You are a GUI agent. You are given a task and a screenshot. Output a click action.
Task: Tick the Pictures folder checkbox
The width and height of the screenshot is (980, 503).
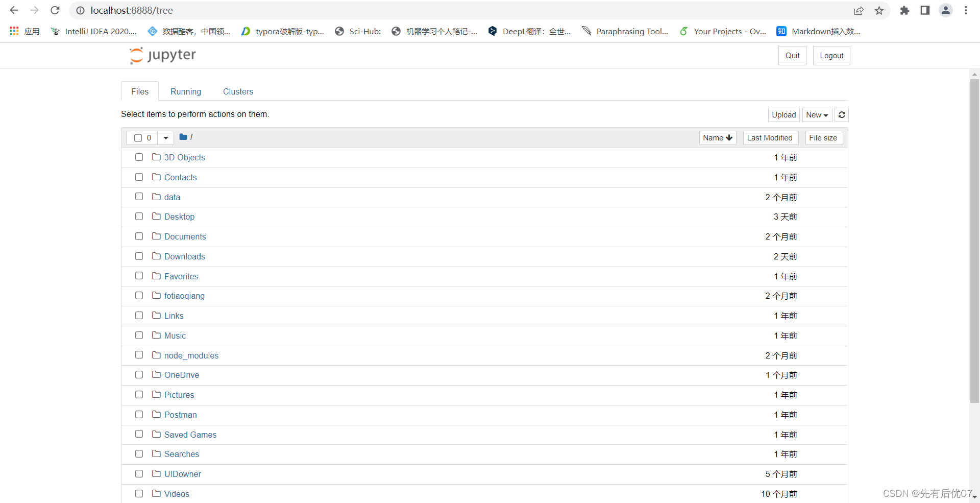pyautogui.click(x=139, y=394)
